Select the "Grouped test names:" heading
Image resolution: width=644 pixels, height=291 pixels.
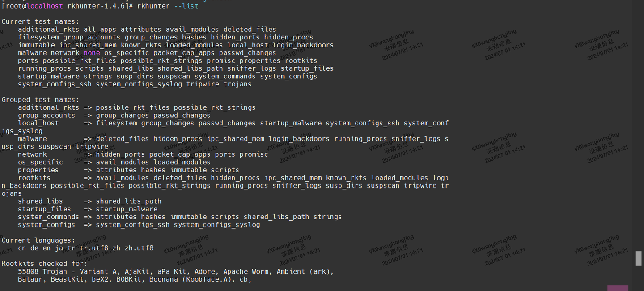pyautogui.click(x=40, y=99)
